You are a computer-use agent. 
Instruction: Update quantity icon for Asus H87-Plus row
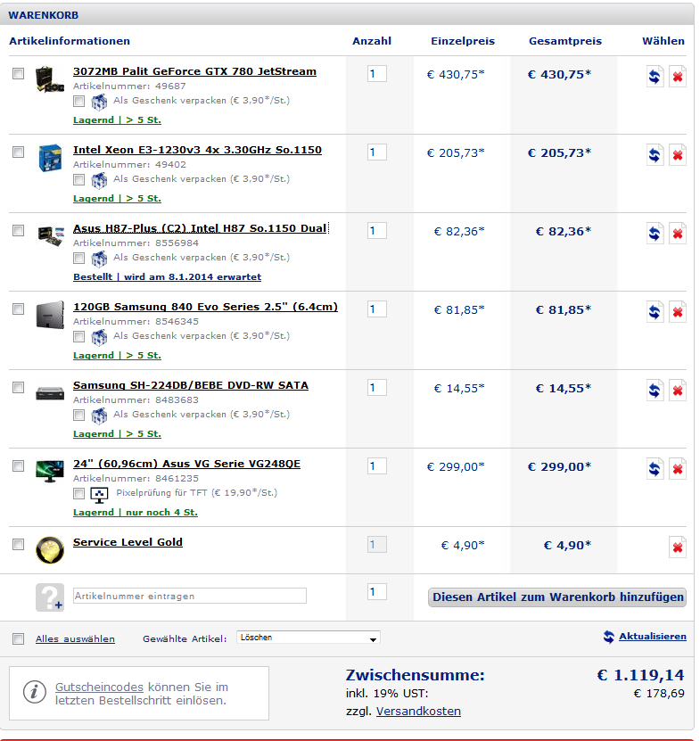click(x=655, y=233)
